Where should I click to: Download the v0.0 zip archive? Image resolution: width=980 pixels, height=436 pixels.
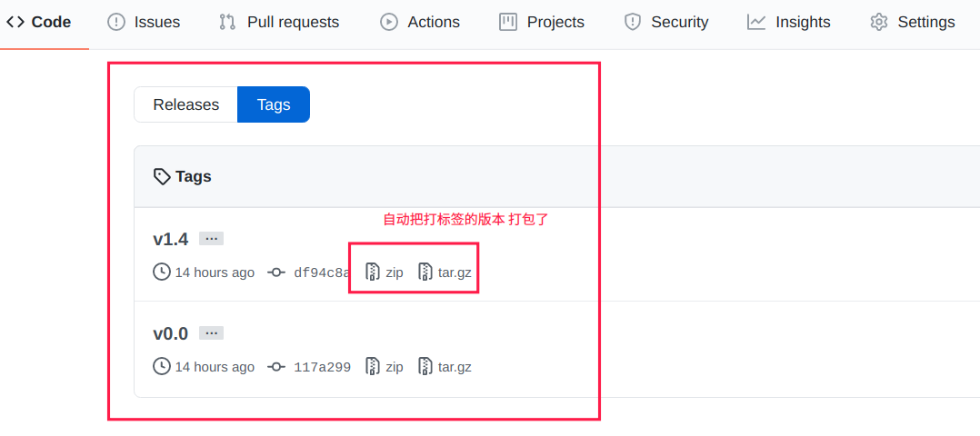385,367
